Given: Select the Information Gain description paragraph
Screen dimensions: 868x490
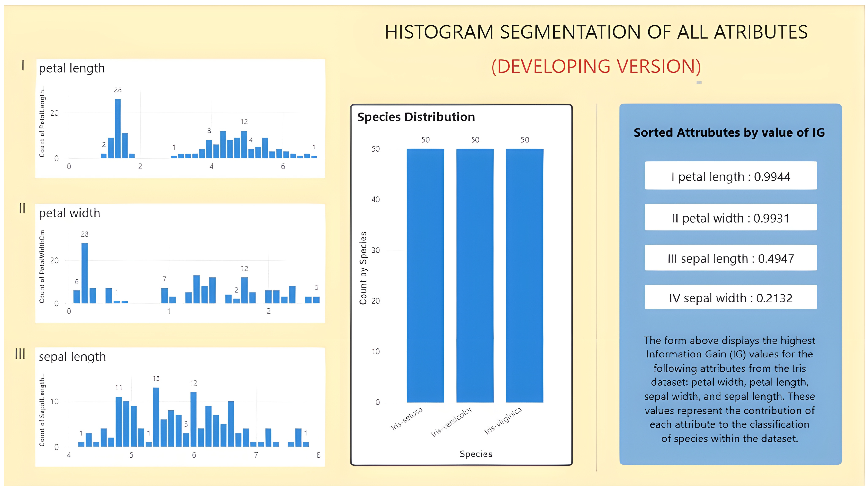Looking at the screenshot, I should [730, 389].
